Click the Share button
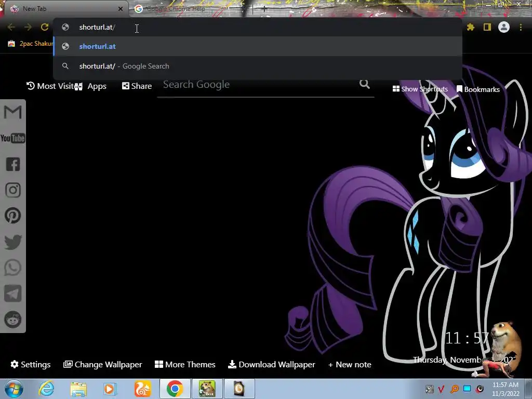This screenshot has width=532, height=399. click(137, 86)
